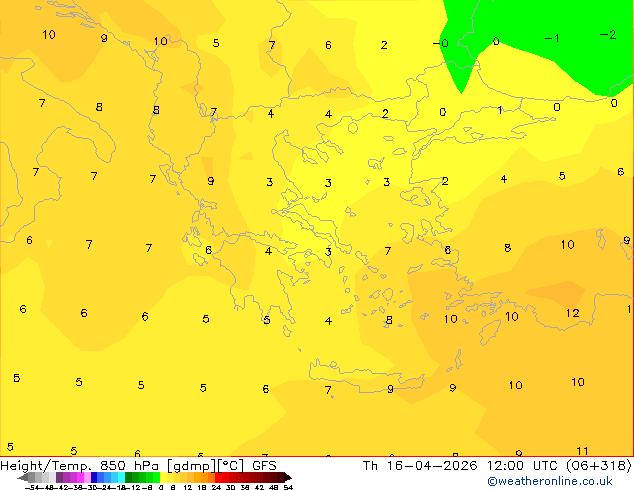
Task: Click the map temperature value 11
Action: tap(582, 451)
